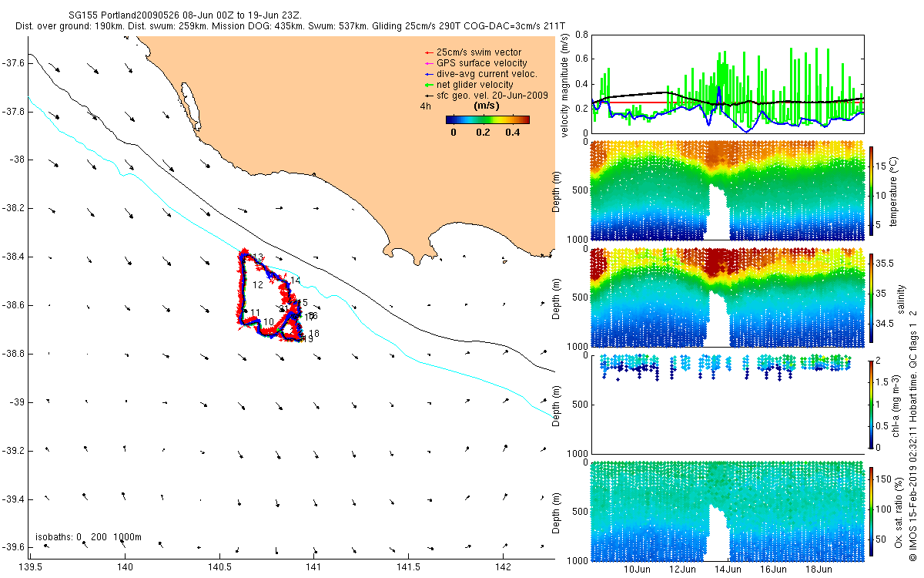Viewport: 924px width, 578px height.
Task: Click the salinity colorbar
Action: pos(872,297)
